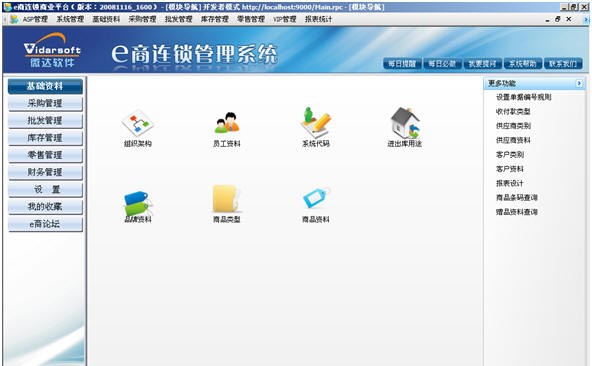Open 报表设计 link

point(510,183)
